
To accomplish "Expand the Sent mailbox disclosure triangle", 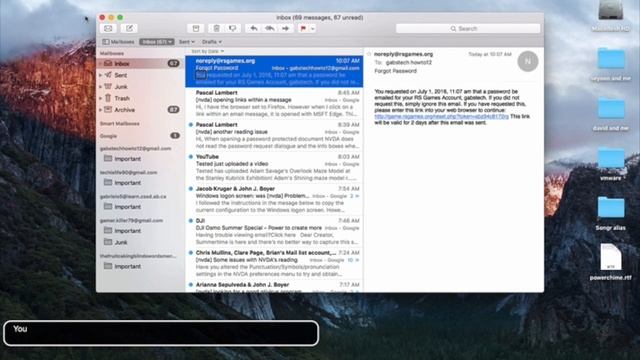I will (x=100, y=75).
